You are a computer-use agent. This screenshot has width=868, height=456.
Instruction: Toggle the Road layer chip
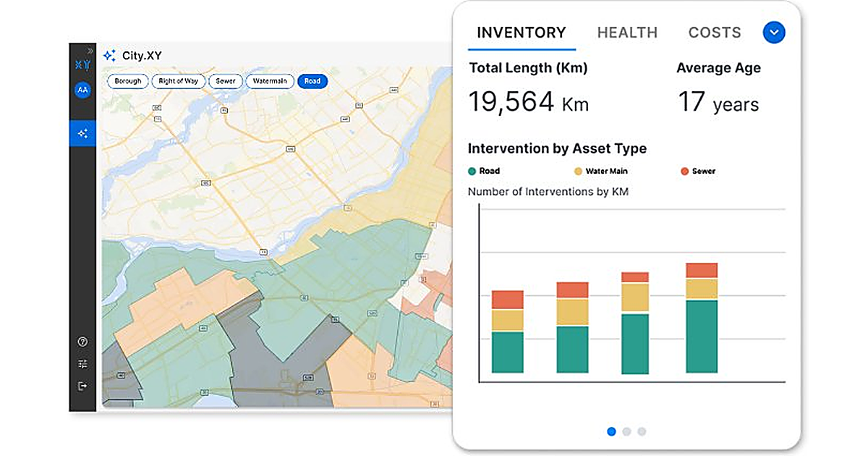point(312,81)
